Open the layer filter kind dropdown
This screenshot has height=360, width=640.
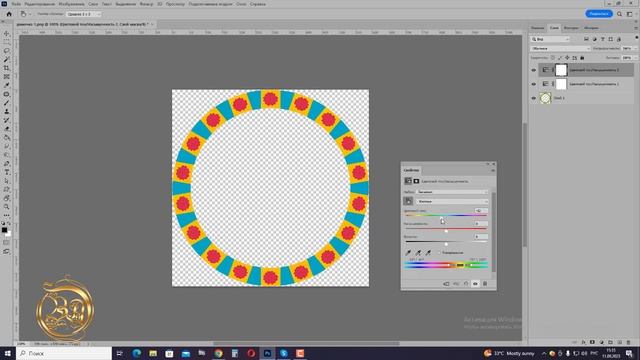pos(550,39)
